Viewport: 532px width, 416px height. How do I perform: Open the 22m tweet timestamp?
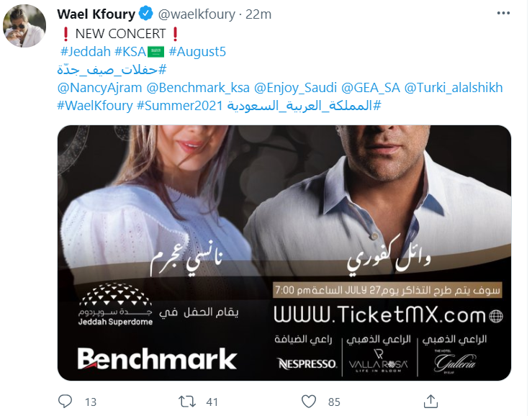click(x=258, y=14)
